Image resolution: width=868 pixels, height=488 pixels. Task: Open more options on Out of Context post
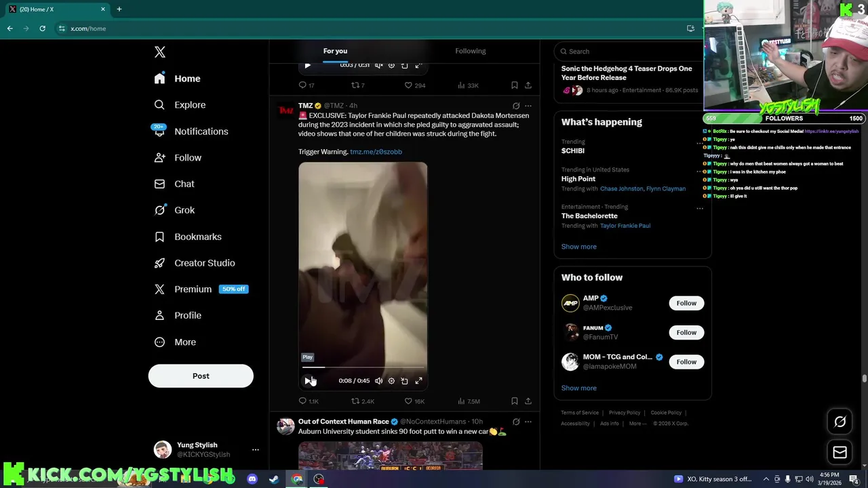tap(528, 422)
